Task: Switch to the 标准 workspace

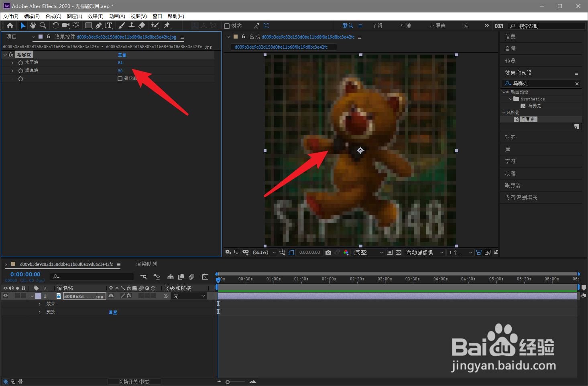Action: click(x=406, y=26)
